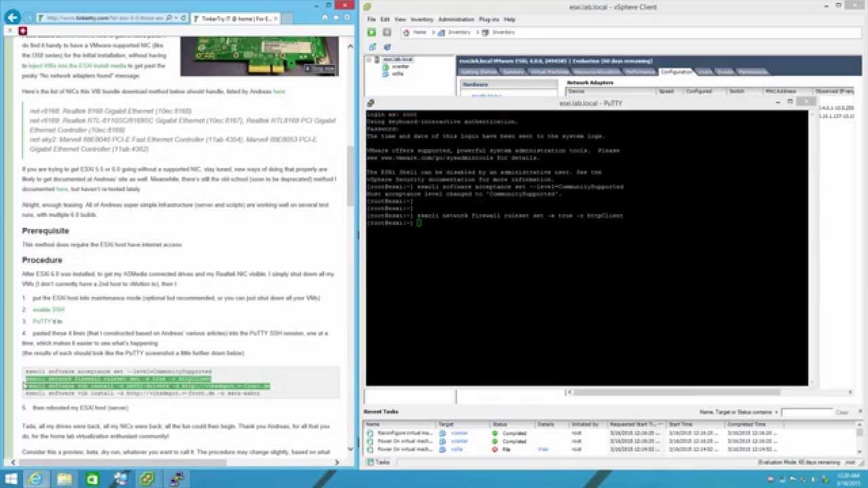Open Internet Explorer home page icon
The height and width of the screenshot is (488, 868).
(325, 18)
